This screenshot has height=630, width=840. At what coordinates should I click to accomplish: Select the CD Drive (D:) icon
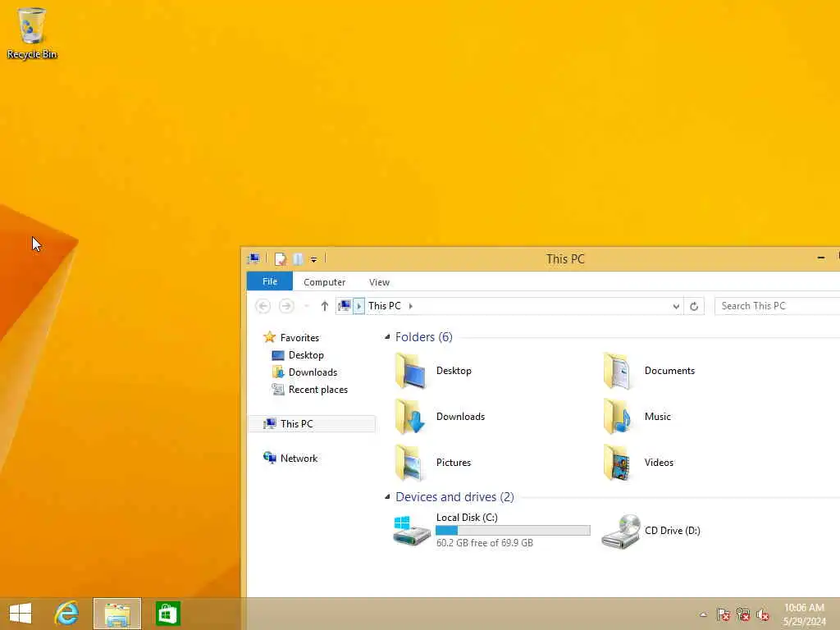click(x=620, y=531)
